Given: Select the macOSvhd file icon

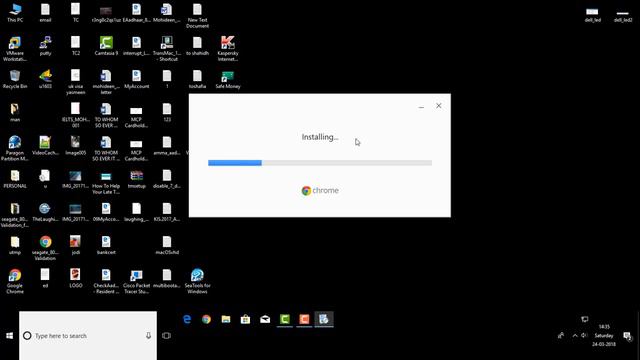Looking at the screenshot, I should [167, 245].
